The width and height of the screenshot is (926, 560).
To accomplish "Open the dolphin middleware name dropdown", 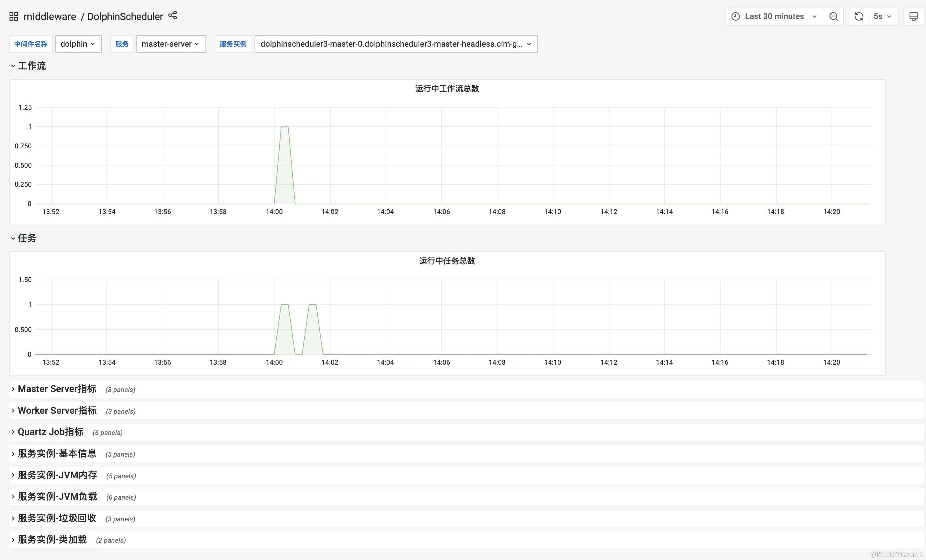I will (x=78, y=44).
